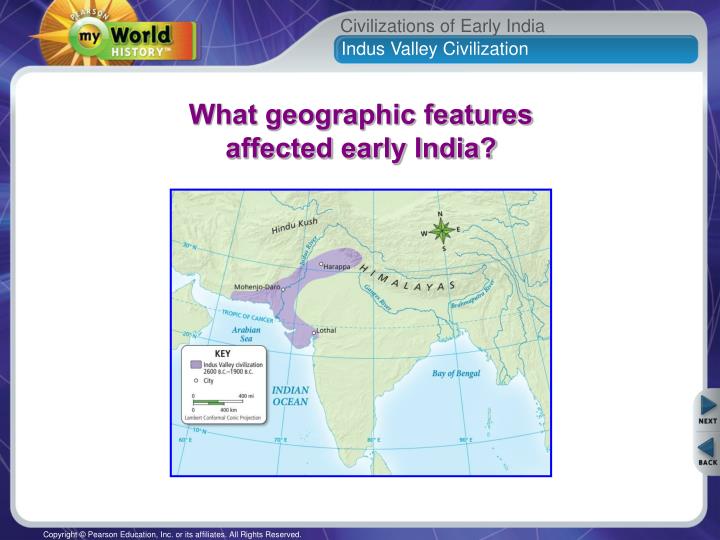Click the KEY legend title
Image resolution: width=720 pixels, height=540 pixels.
pos(223,354)
